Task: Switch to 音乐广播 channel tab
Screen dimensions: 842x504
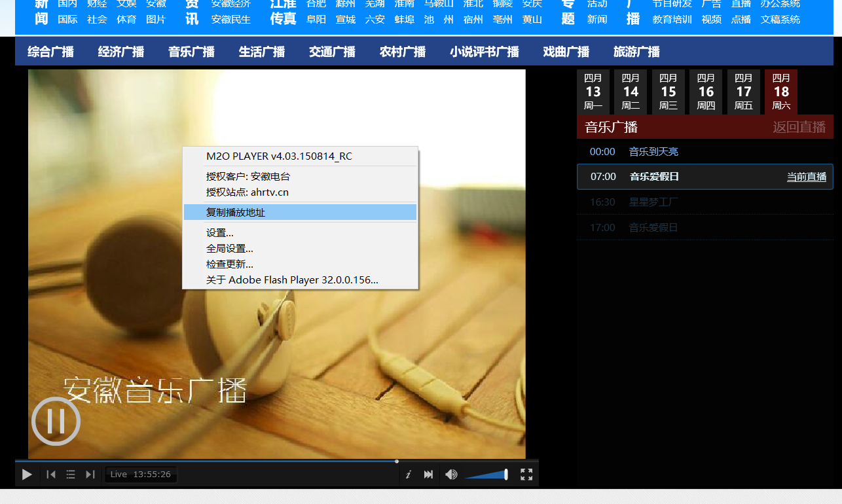Action: (x=191, y=52)
